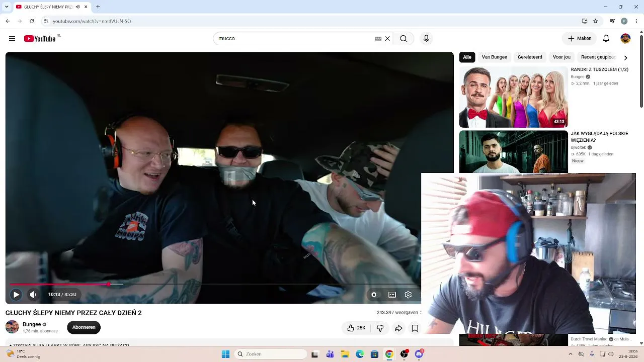Open the JAK WYGLĄDAJĄ POLSKIE WIĘZIENIA? title
This screenshot has width=644, height=362.
click(x=599, y=137)
